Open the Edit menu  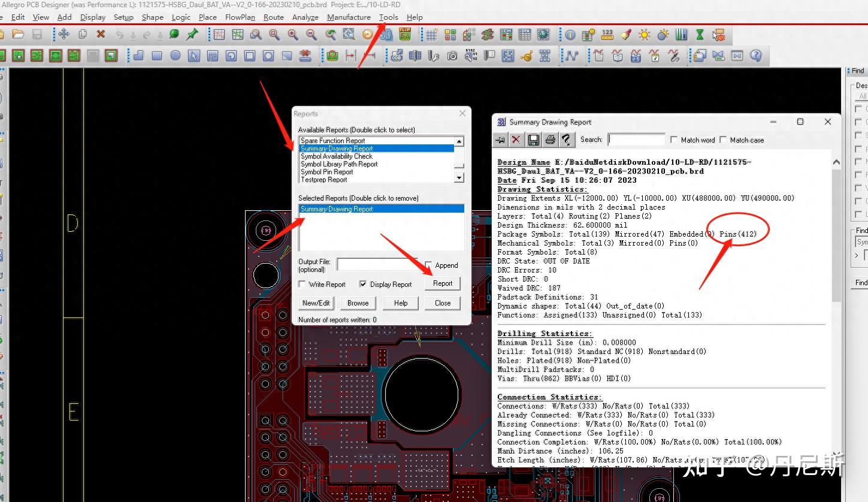pyautogui.click(x=18, y=17)
